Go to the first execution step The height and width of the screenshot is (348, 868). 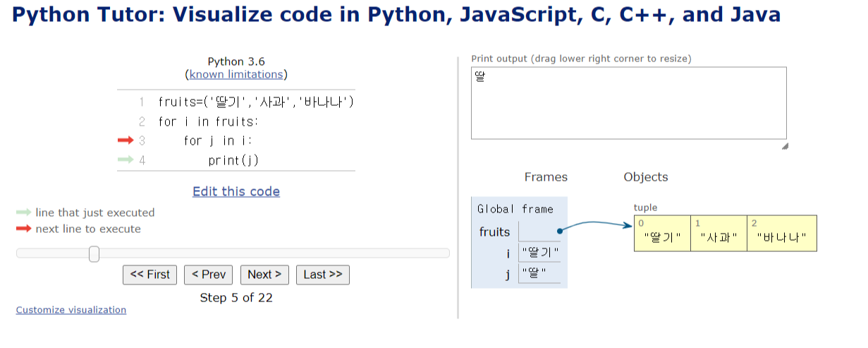(x=149, y=275)
